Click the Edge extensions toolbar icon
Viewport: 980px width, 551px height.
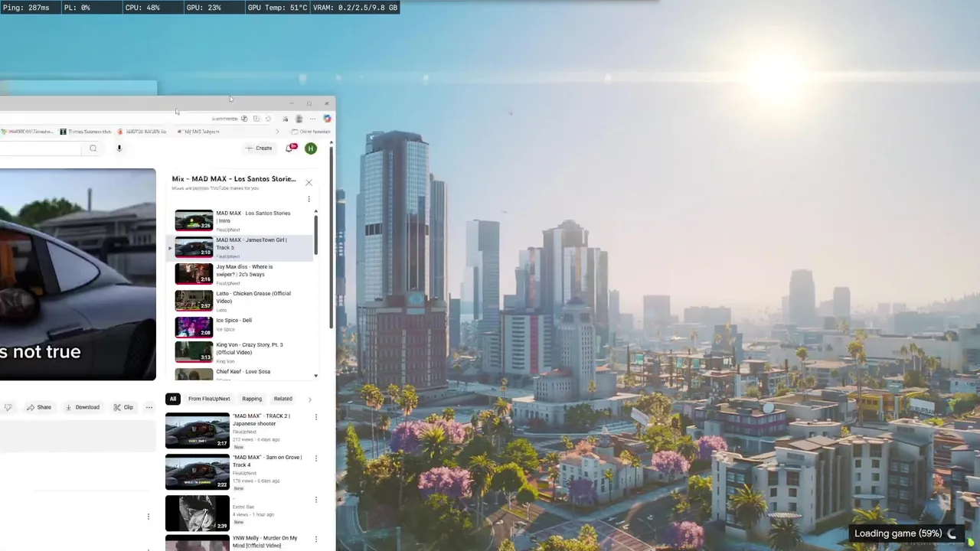click(285, 119)
